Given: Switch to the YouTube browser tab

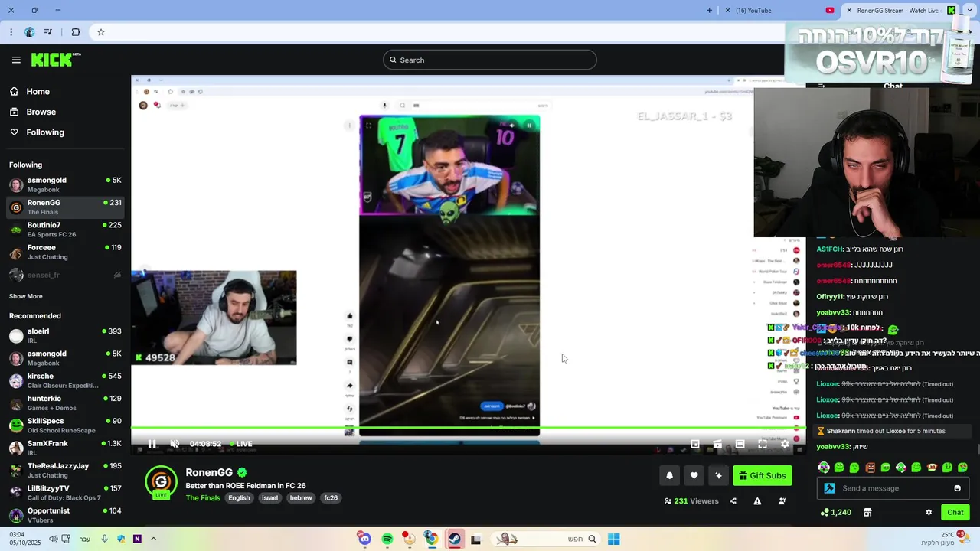Looking at the screenshot, I should pyautogui.click(x=778, y=11).
